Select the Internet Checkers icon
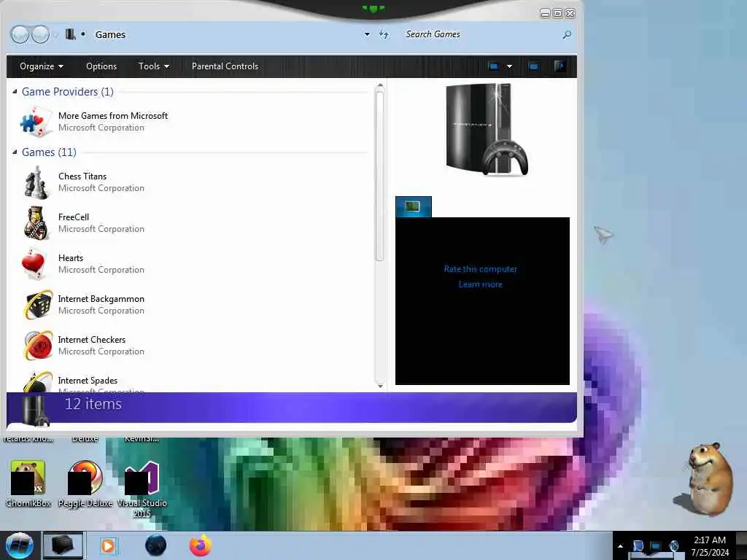 pyautogui.click(x=37, y=345)
